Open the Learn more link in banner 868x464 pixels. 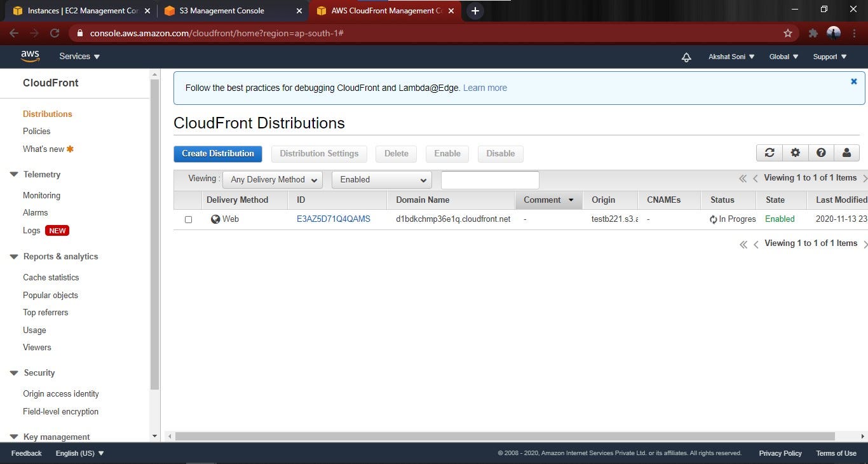(485, 88)
